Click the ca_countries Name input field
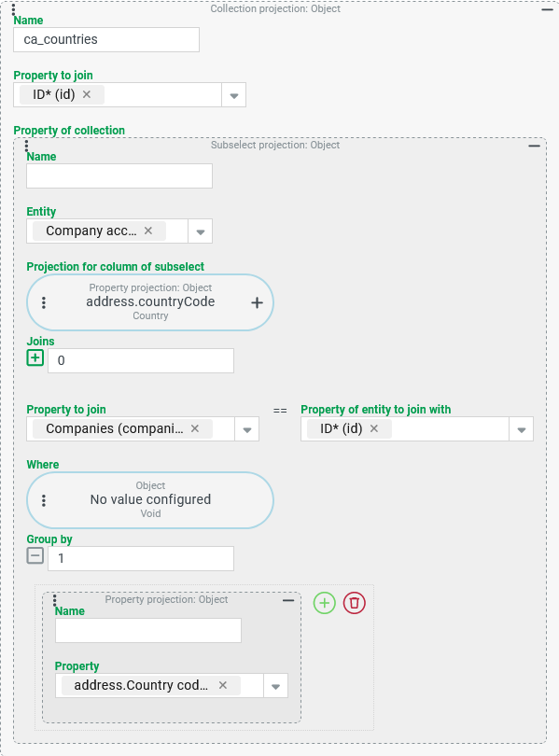 tap(106, 39)
